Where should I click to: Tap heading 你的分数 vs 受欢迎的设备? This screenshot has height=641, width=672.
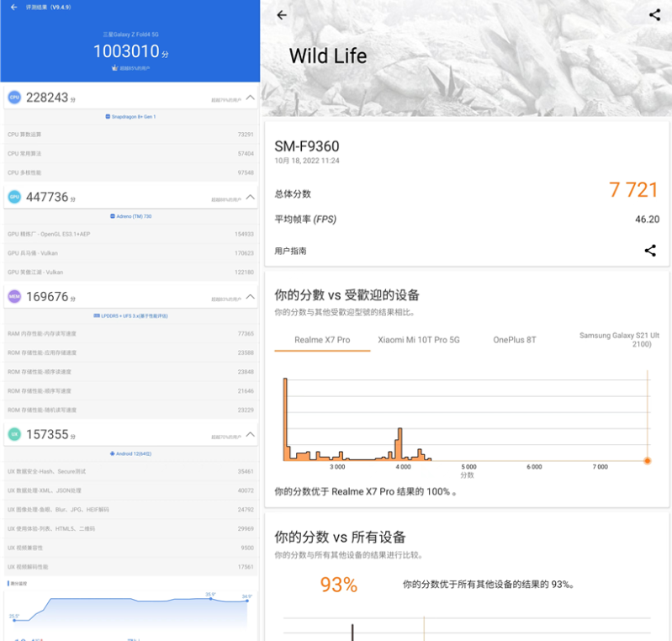(347, 295)
